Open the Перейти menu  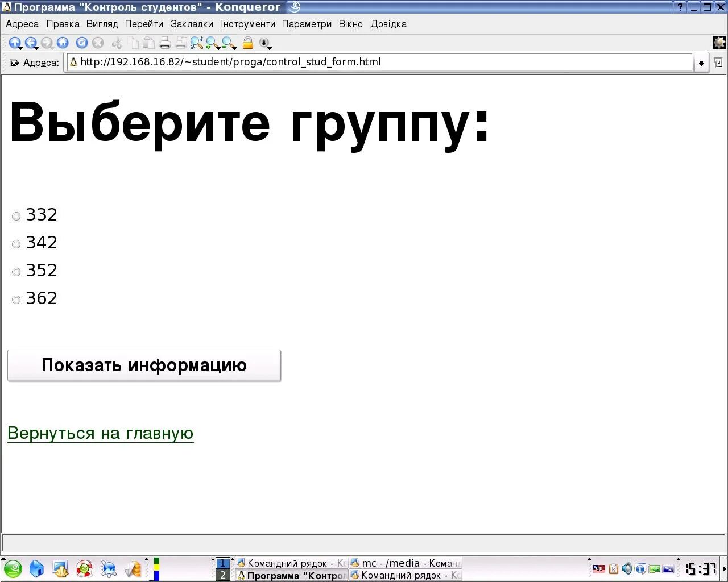(144, 24)
